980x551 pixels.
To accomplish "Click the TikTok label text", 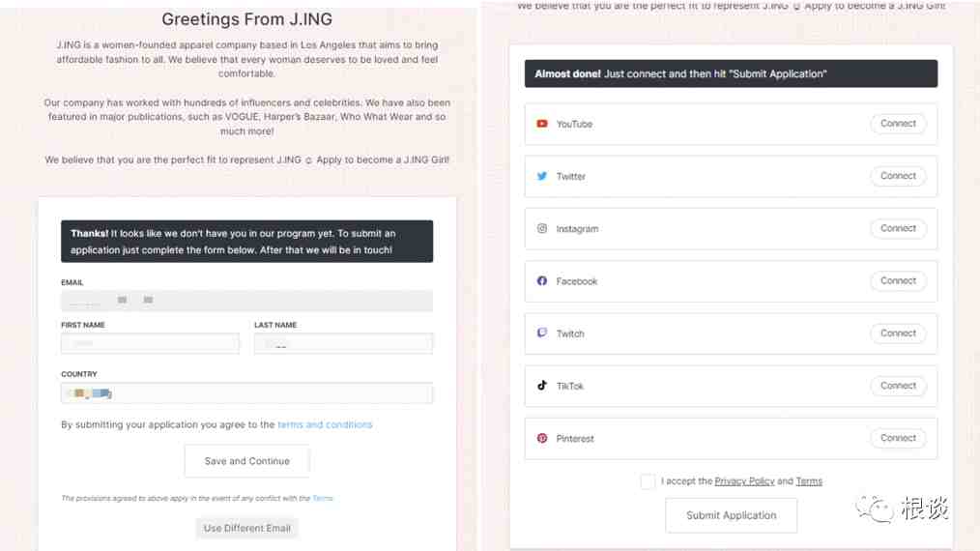I will [x=570, y=387].
